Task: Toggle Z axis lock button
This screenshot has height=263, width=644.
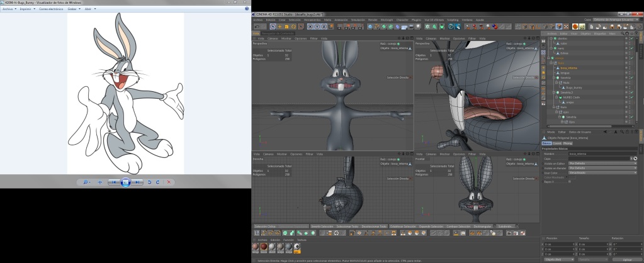Action: [324, 26]
